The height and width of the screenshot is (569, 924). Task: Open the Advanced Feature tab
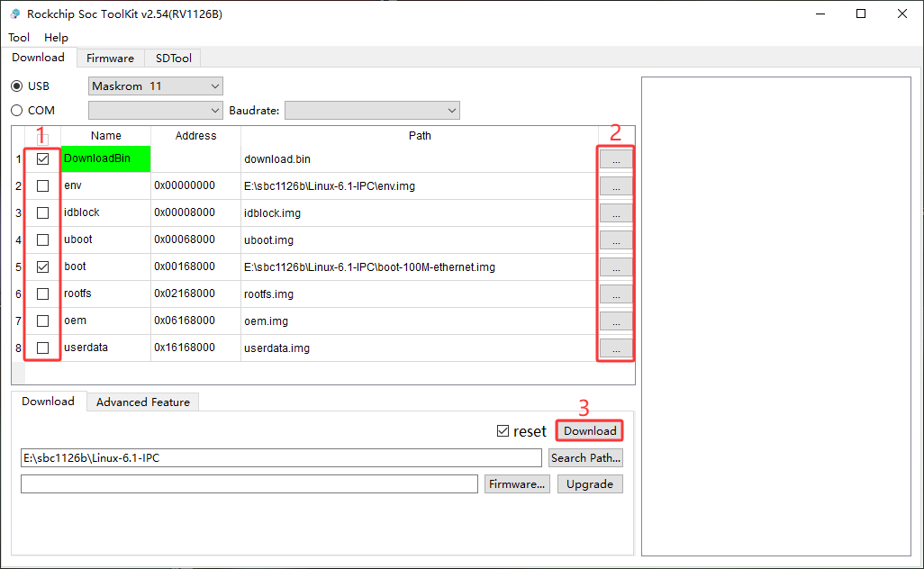pyautogui.click(x=143, y=402)
